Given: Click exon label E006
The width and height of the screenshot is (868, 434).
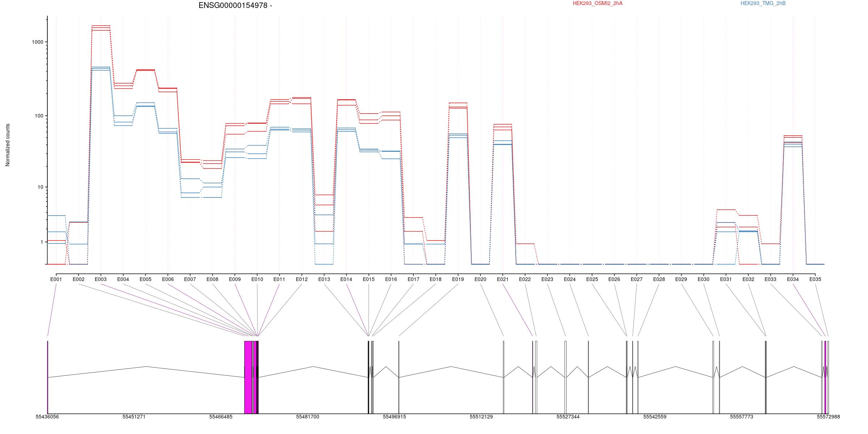Looking at the screenshot, I should [168, 279].
